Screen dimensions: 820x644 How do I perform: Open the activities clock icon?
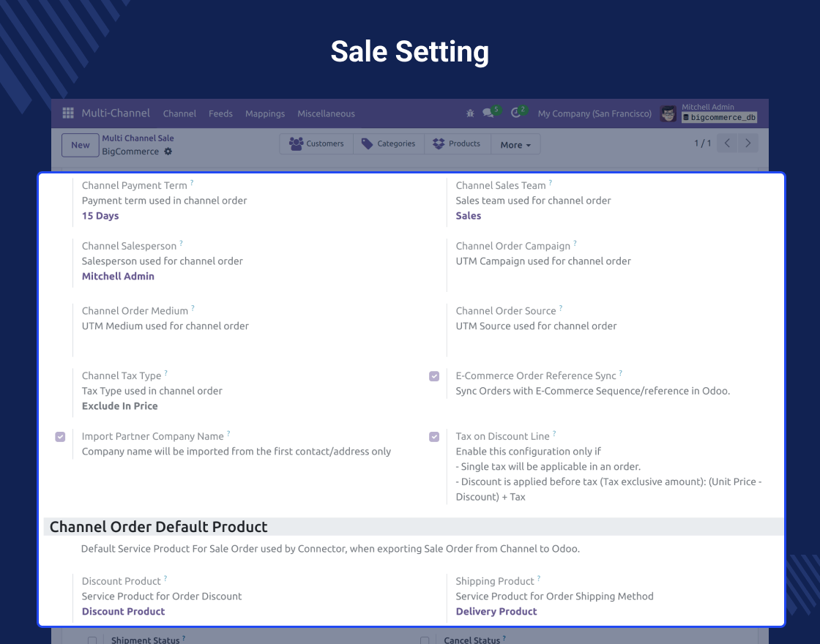pos(515,113)
